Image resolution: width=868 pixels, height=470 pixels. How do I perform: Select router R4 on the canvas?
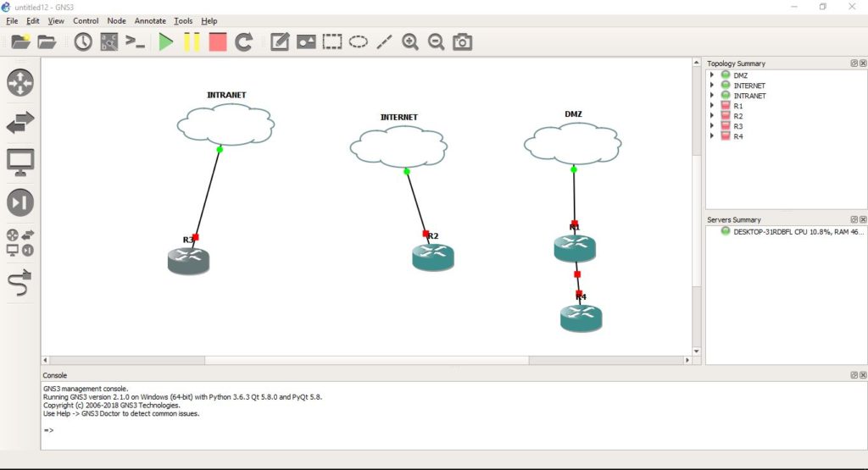coord(581,318)
